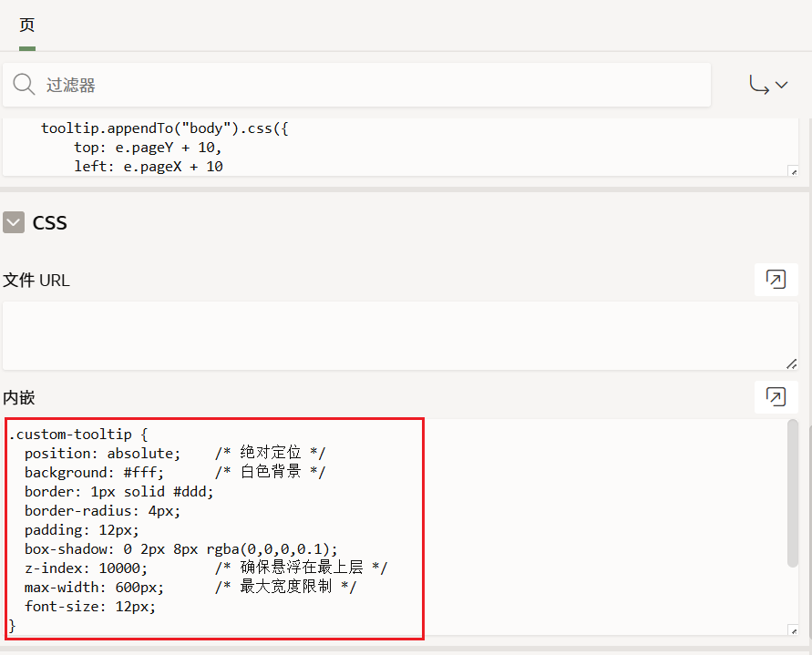Click the 内嵌 CSS editor vertical scrollbar
Image resolution: width=812 pixels, height=655 pixels.
coord(793,492)
